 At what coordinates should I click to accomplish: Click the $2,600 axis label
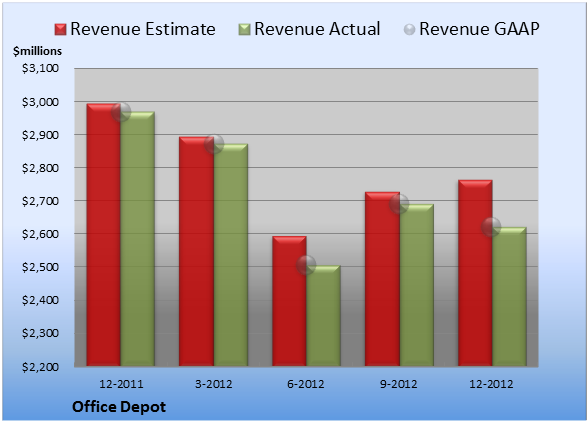40,234
